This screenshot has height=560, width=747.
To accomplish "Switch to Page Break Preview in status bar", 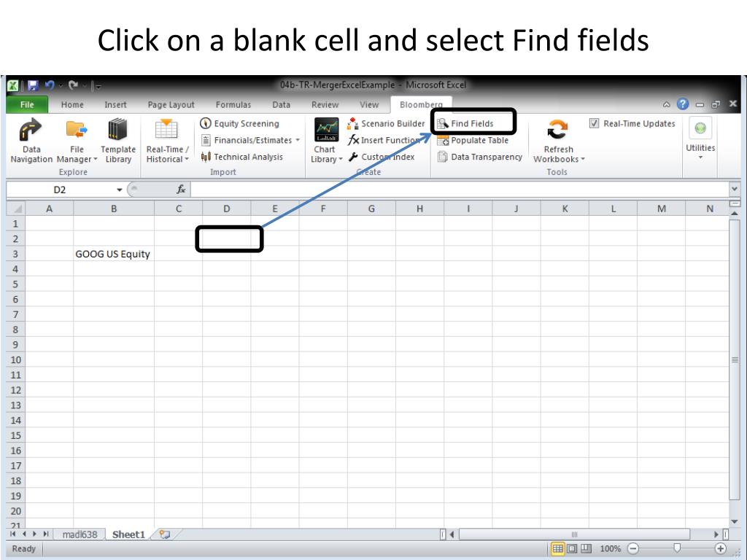I will click(x=586, y=548).
